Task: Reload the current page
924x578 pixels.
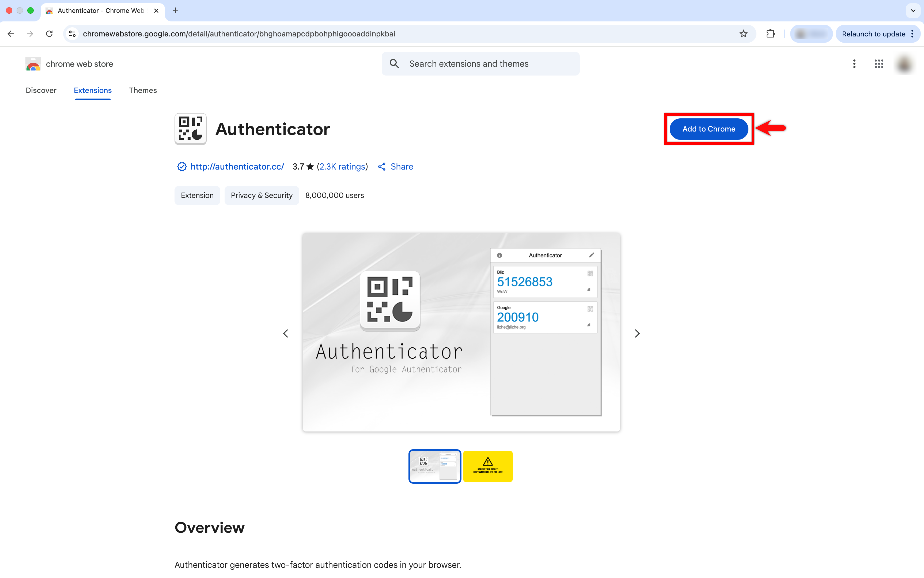Action: pos(49,34)
